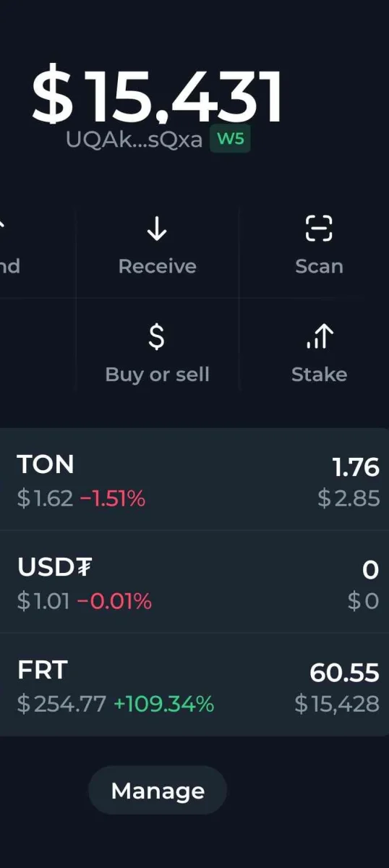Tap the Receive down-arrow icon

[x=157, y=230]
